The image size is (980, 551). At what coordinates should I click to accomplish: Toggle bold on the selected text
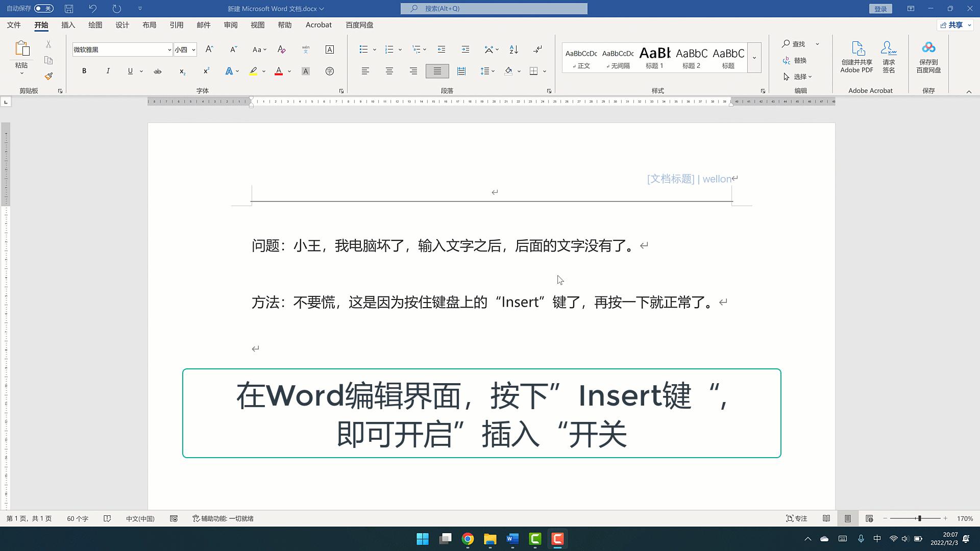[84, 71]
